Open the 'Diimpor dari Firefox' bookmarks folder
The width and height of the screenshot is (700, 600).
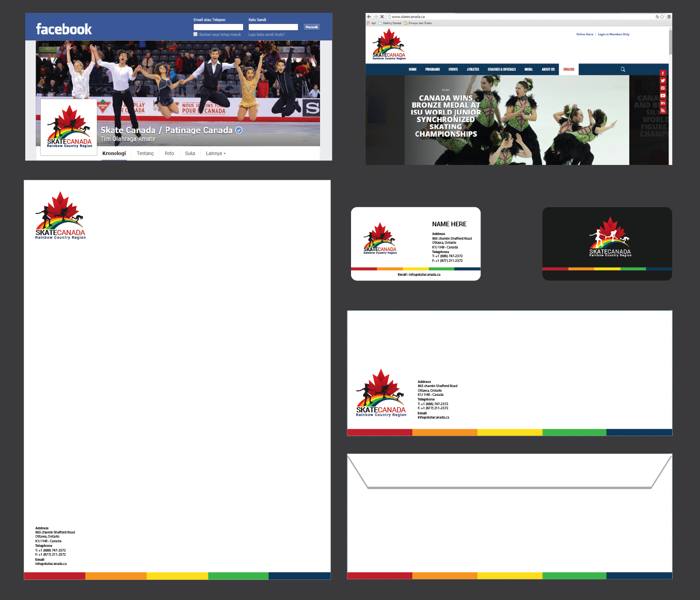[x=418, y=23]
